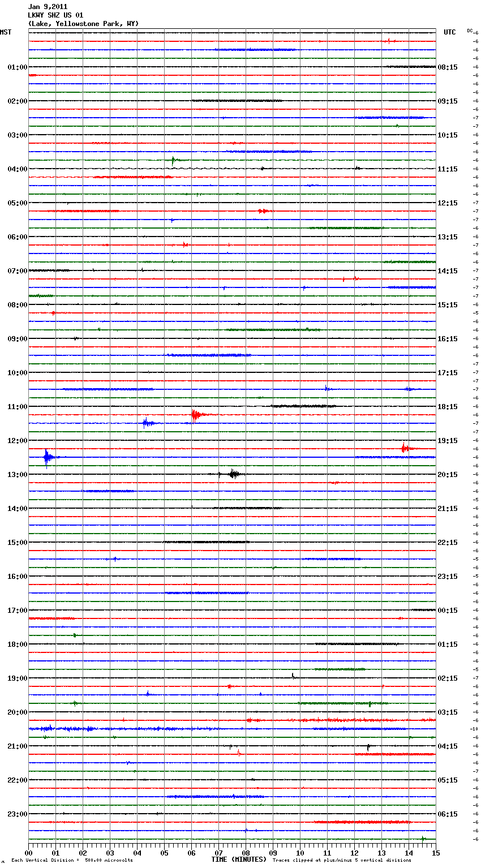This screenshot has height=868, width=481.
Task: Click the DC column header
Action: coord(470,31)
